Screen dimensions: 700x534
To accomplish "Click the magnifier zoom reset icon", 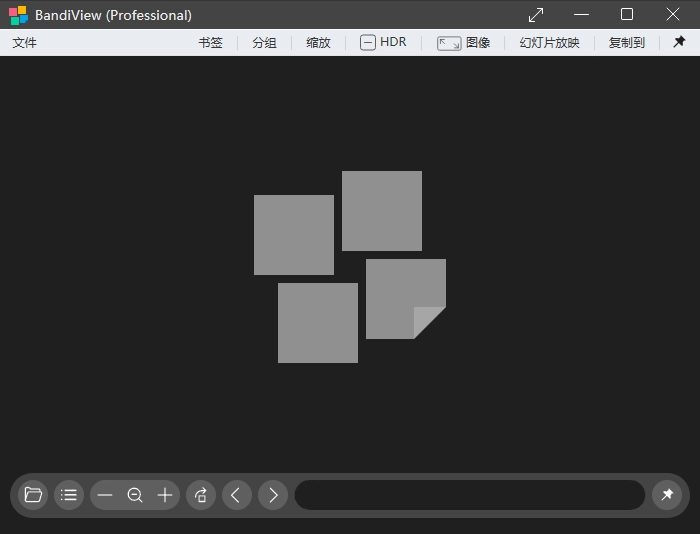I will (x=135, y=495).
